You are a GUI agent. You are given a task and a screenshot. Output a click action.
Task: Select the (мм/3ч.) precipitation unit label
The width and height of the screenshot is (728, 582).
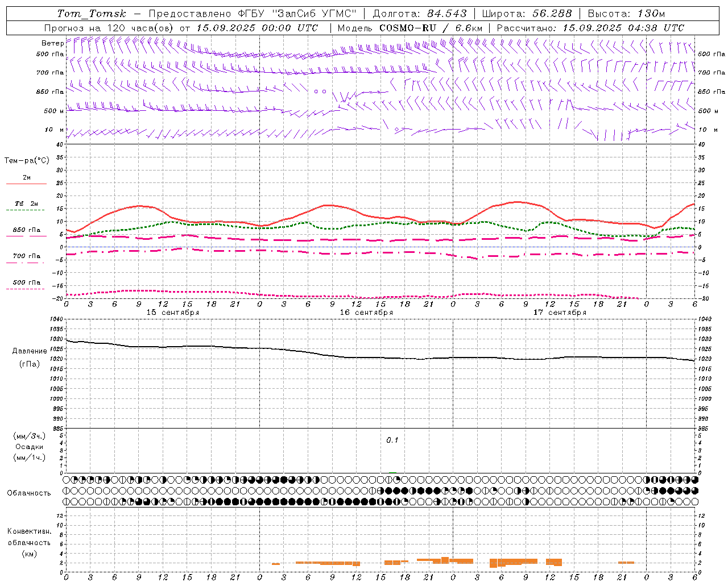[x=30, y=436]
